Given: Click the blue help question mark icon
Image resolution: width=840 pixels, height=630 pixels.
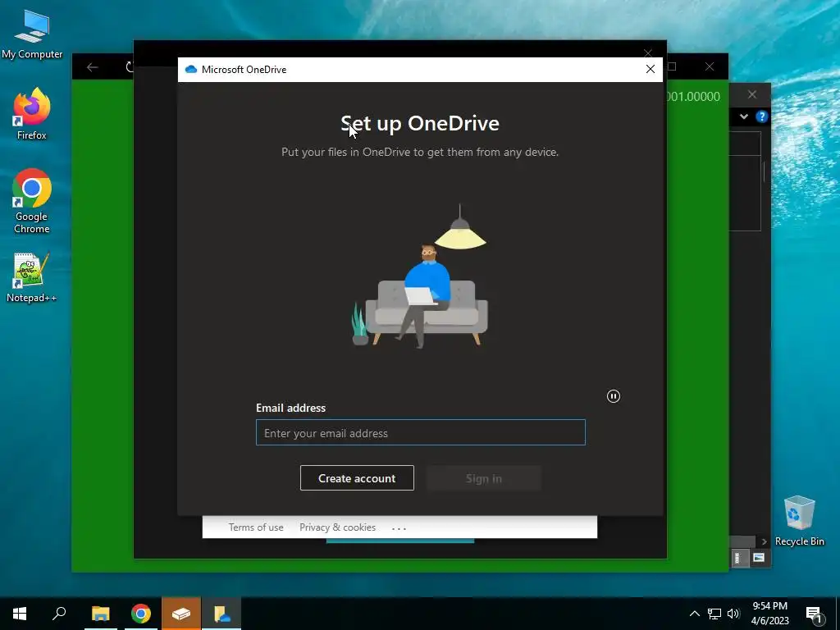Looking at the screenshot, I should point(761,116).
